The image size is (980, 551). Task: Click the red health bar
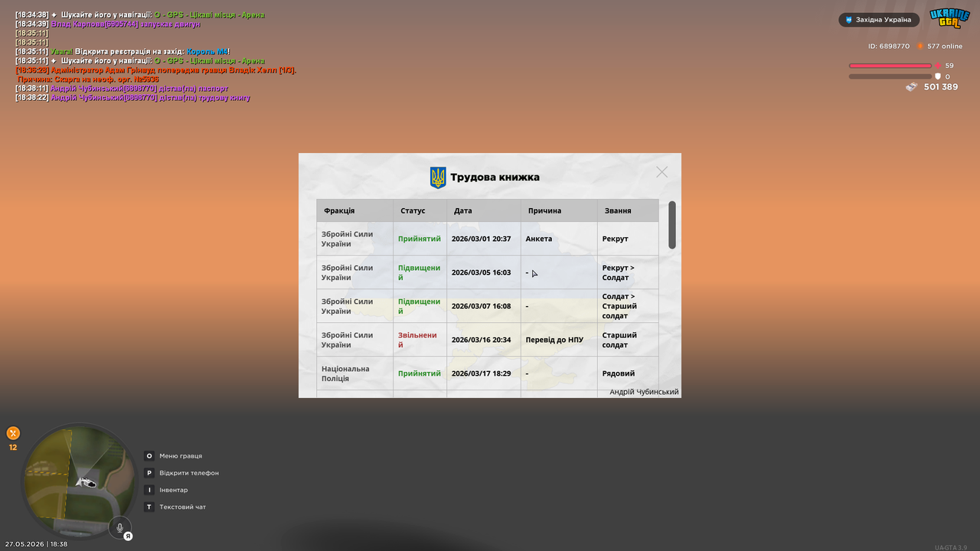[x=890, y=66]
